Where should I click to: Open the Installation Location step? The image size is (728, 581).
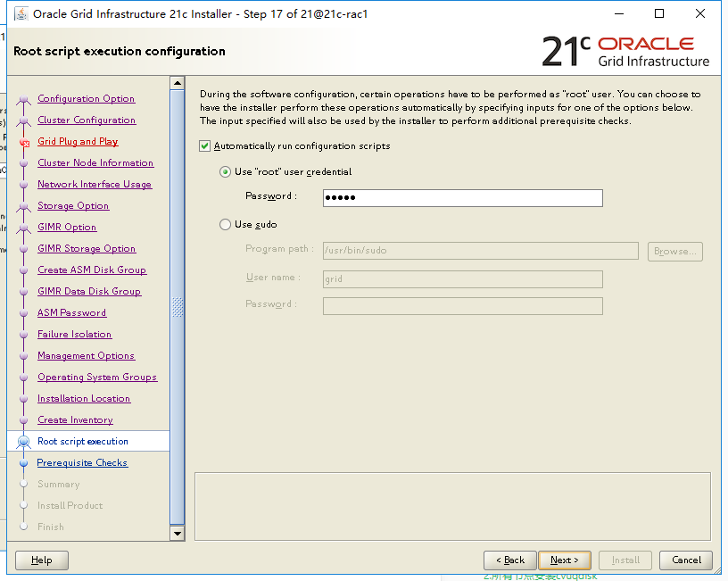84,398
